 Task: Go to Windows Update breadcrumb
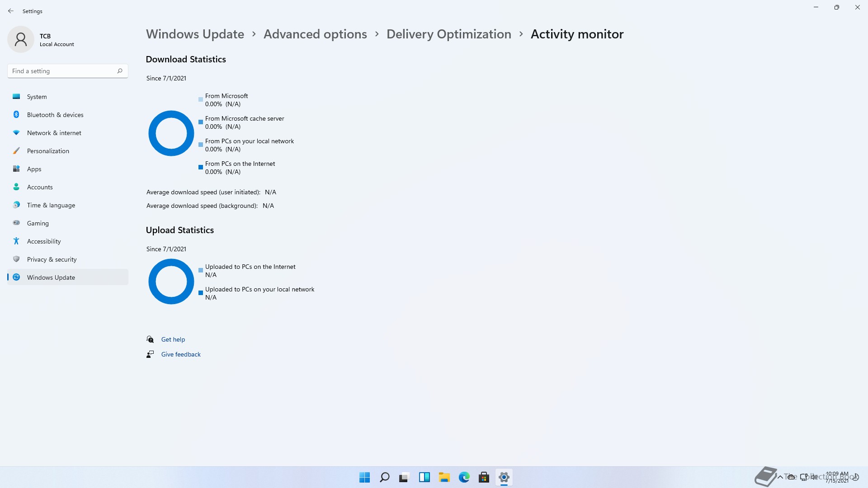195,34
